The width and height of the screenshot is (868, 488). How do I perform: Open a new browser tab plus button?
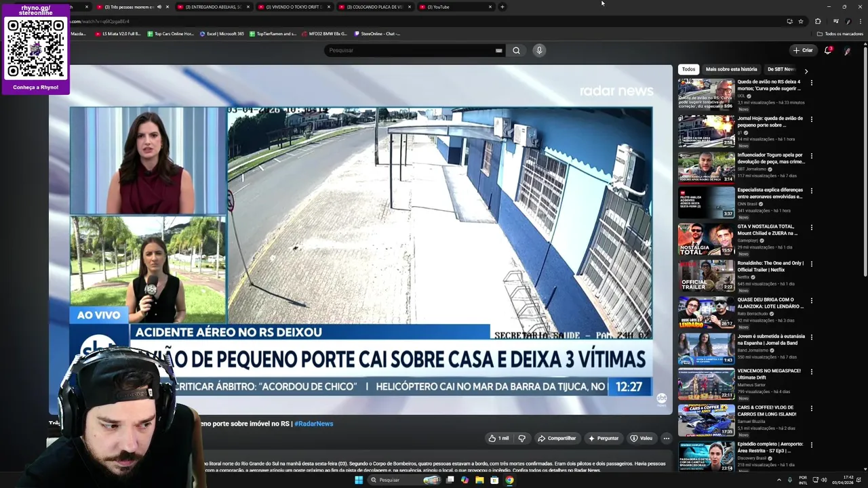click(502, 7)
